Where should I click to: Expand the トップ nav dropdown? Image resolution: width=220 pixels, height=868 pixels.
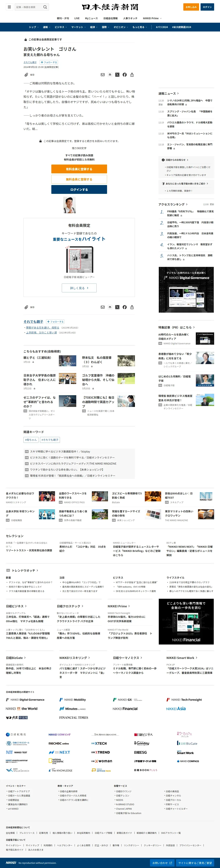[34, 27]
